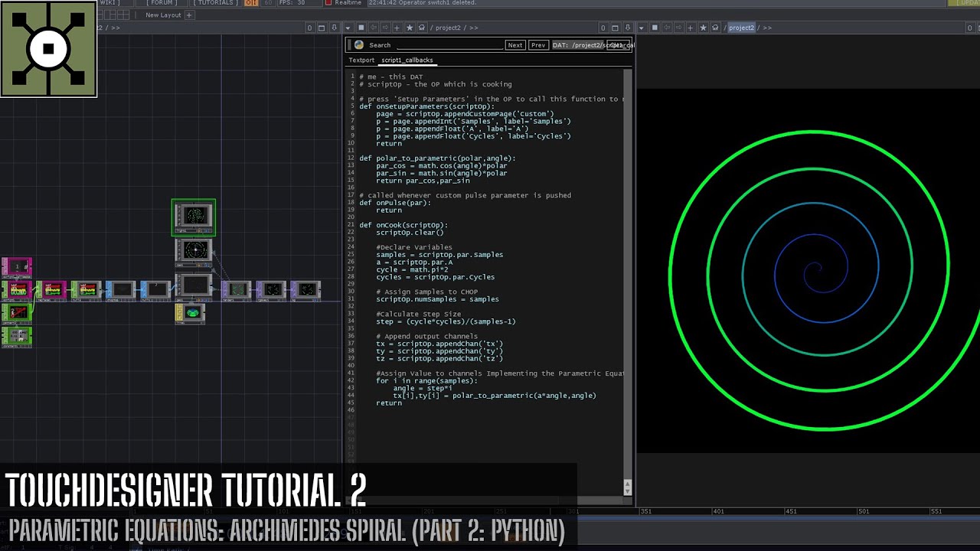The width and height of the screenshot is (980, 551).
Task: Click the green-selected node at top of network
Action: pyautogui.click(x=194, y=218)
